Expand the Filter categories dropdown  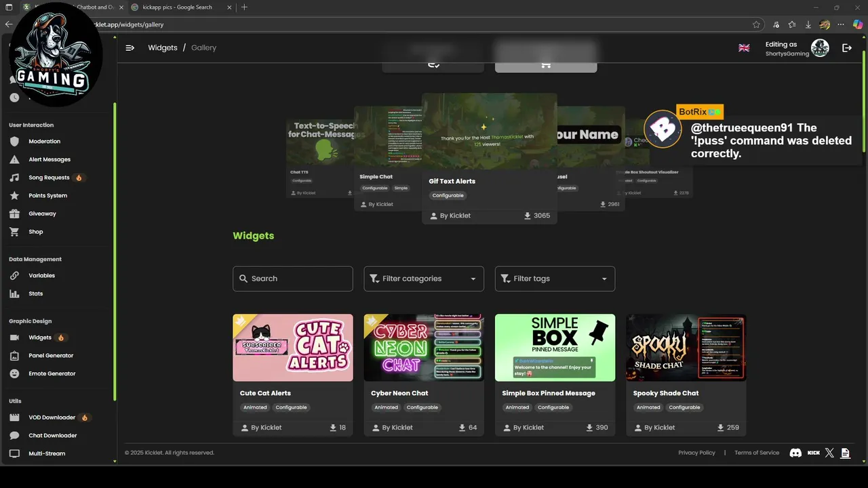point(424,279)
